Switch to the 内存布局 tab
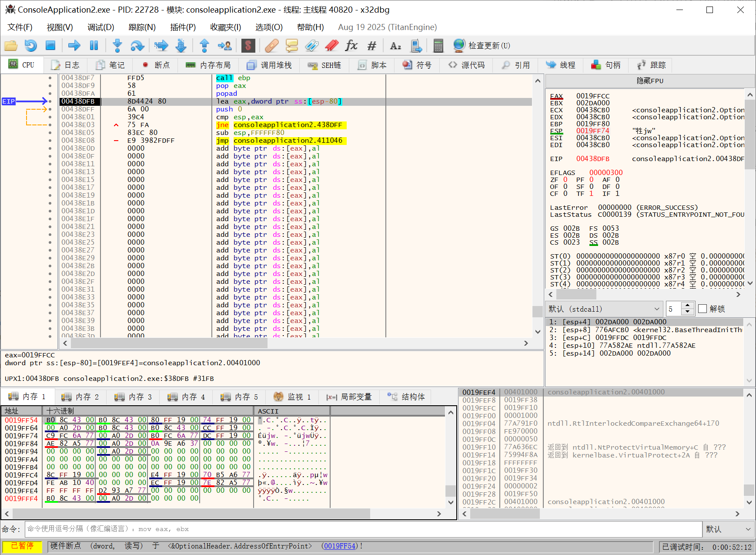 tap(208, 65)
